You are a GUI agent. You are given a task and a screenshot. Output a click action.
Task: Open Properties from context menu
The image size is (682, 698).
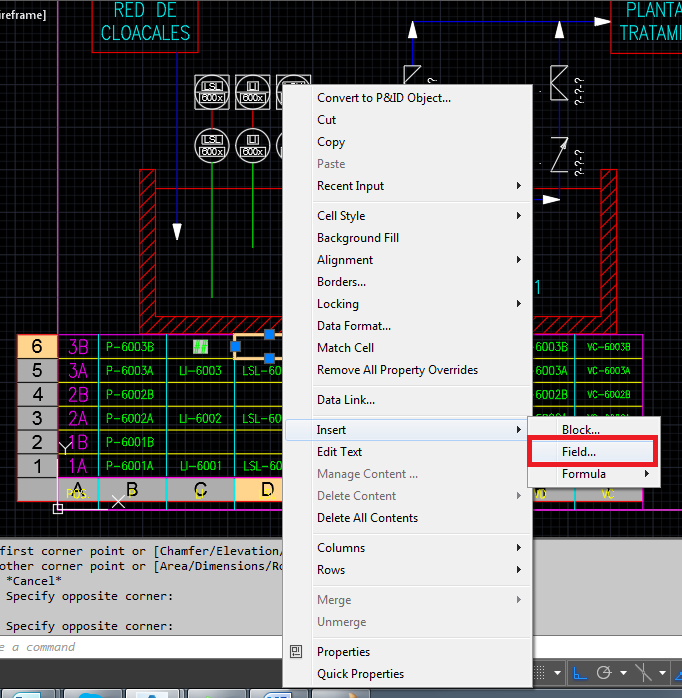[408, 652]
